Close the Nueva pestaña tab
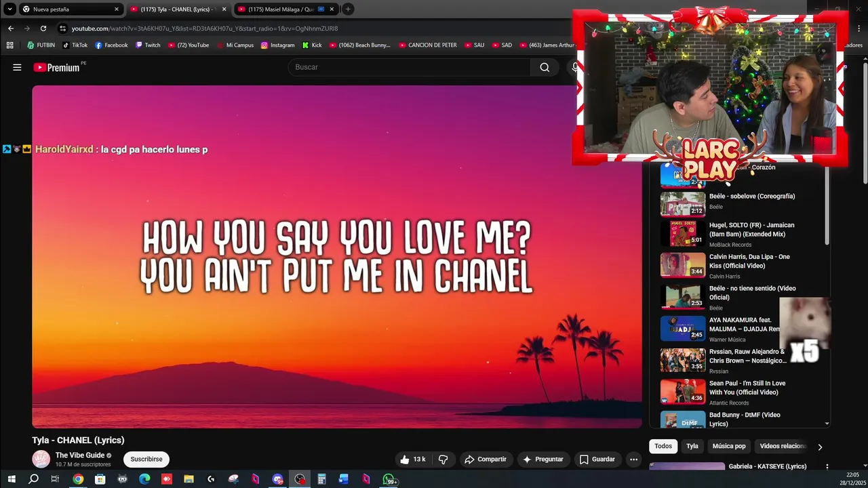 coord(117,9)
